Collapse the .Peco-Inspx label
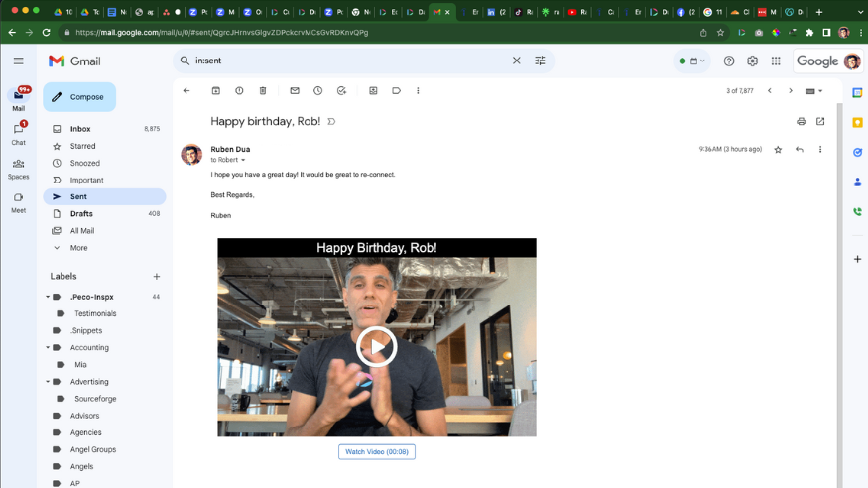Screen dimensions: 868x488 [48, 297]
